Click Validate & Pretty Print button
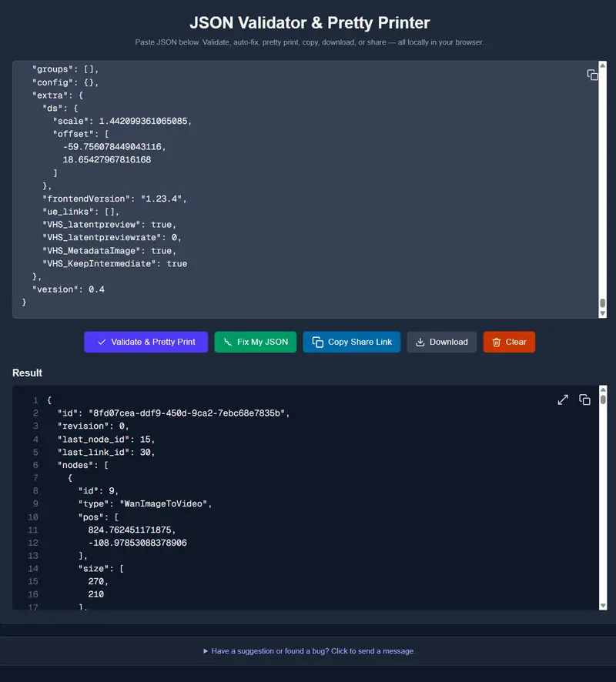This screenshot has height=682, width=616. tap(146, 342)
